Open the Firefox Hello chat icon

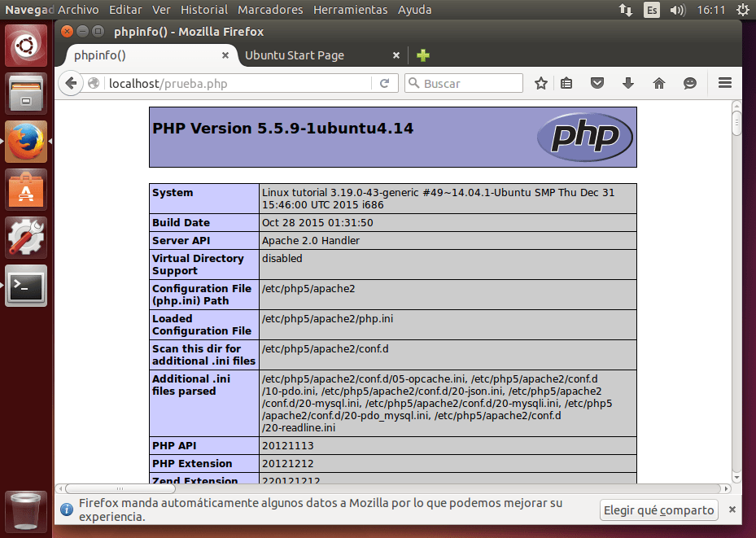(690, 83)
